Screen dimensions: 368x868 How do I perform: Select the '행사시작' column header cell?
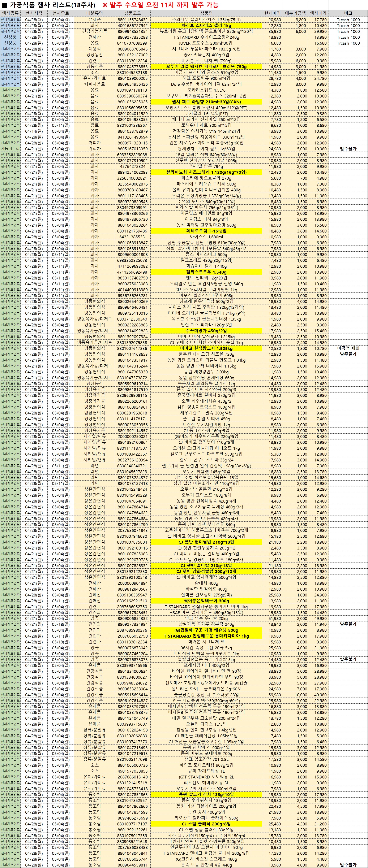[34, 13]
